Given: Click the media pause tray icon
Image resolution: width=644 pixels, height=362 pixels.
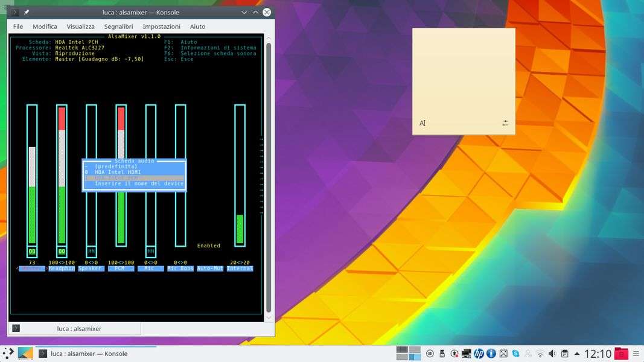Looking at the screenshot, I should click(430, 354).
